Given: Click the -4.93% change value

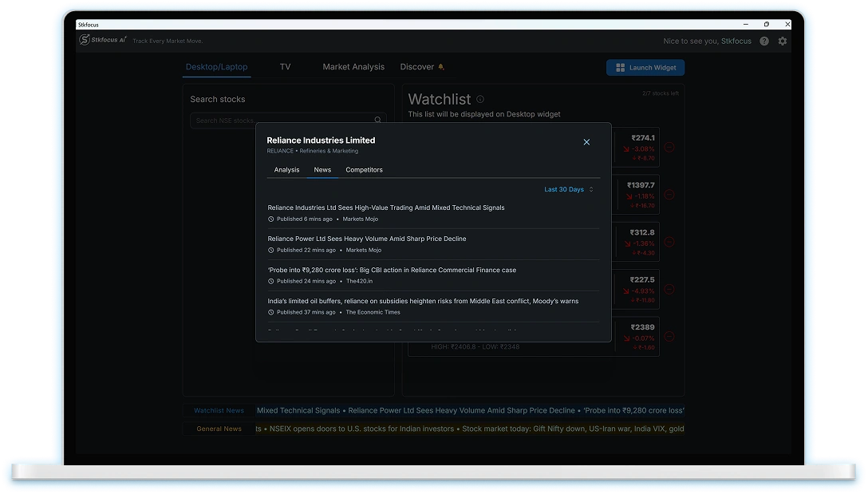Looking at the screenshot, I should coord(643,291).
